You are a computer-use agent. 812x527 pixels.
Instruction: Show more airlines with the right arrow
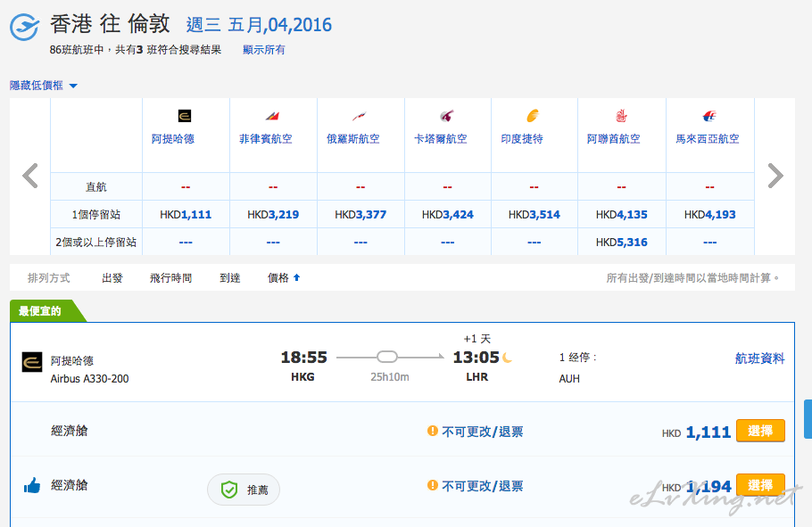(775, 176)
